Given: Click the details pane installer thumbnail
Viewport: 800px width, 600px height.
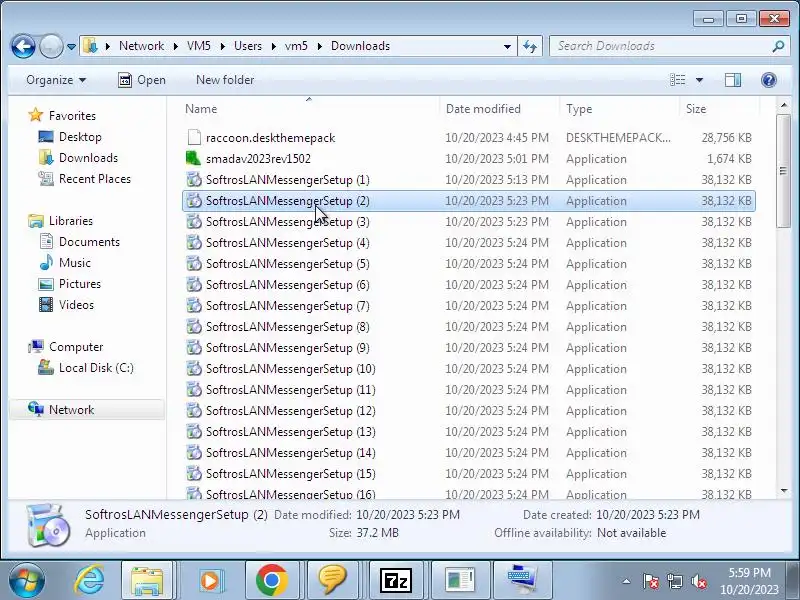Looking at the screenshot, I should 48,526.
